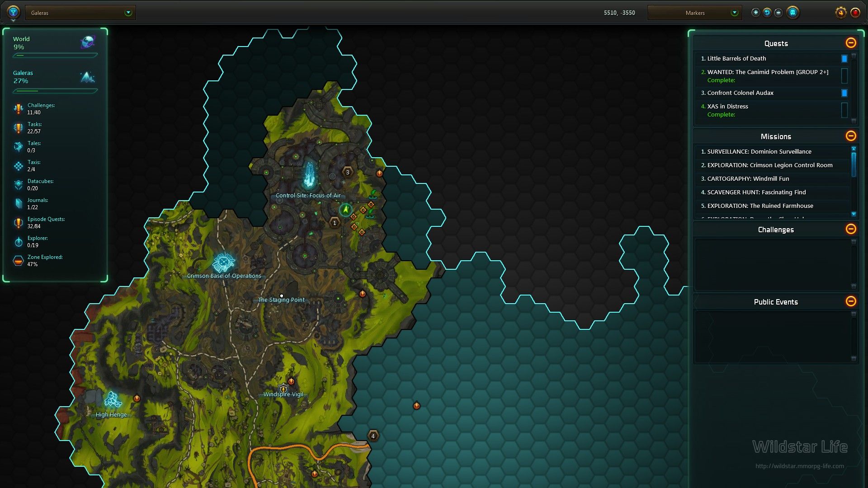The height and width of the screenshot is (488, 868).
Task: Collapse the Public Events panel
Action: [x=851, y=301]
